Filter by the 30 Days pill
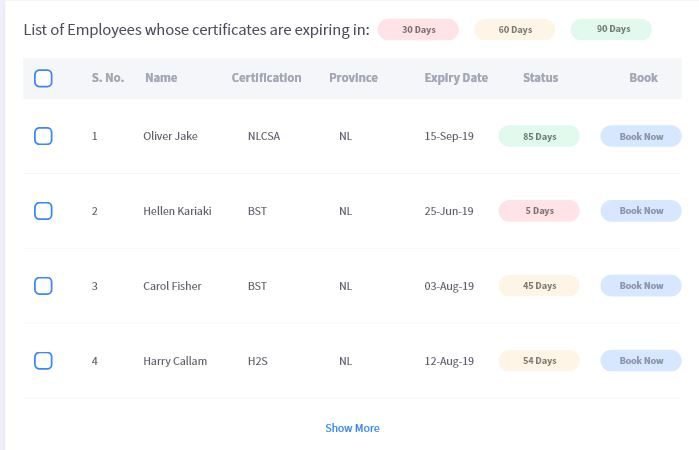Viewport: 699px width, 450px height. point(418,30)
